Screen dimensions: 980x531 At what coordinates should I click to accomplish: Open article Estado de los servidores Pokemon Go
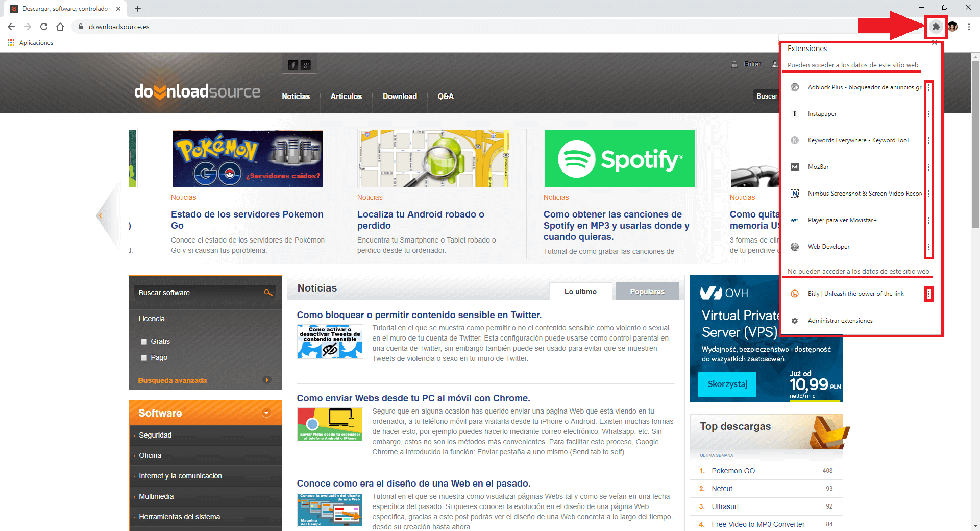point(247,220)
